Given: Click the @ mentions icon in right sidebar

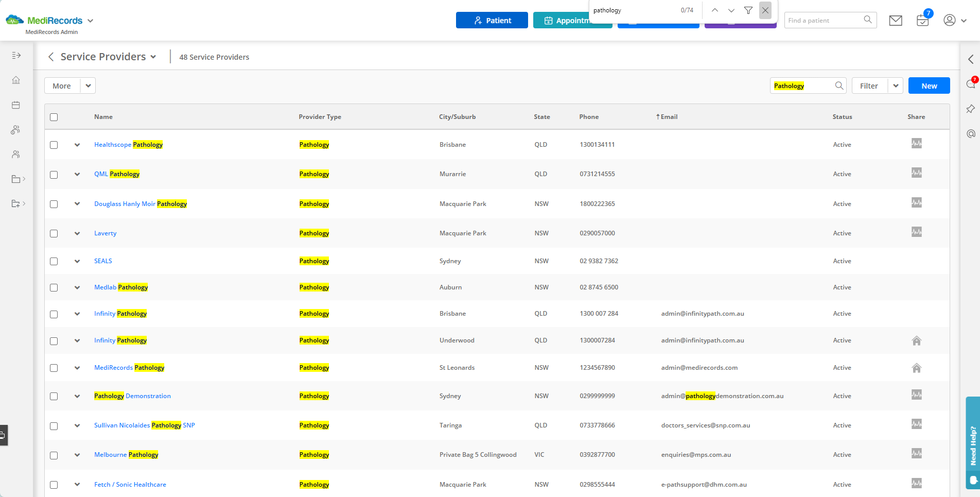Looking at the screenshot, I should pos(971,134).
